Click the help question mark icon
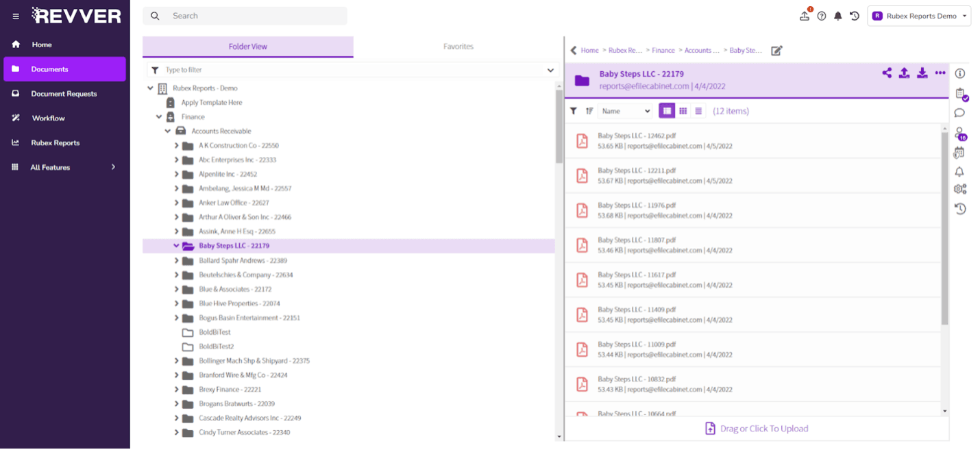 [821, 16]
